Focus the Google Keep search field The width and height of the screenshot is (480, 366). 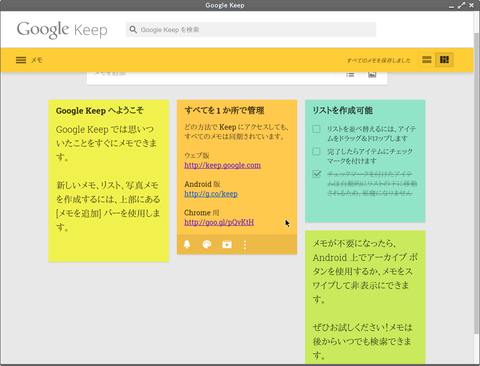click(251, 30)
